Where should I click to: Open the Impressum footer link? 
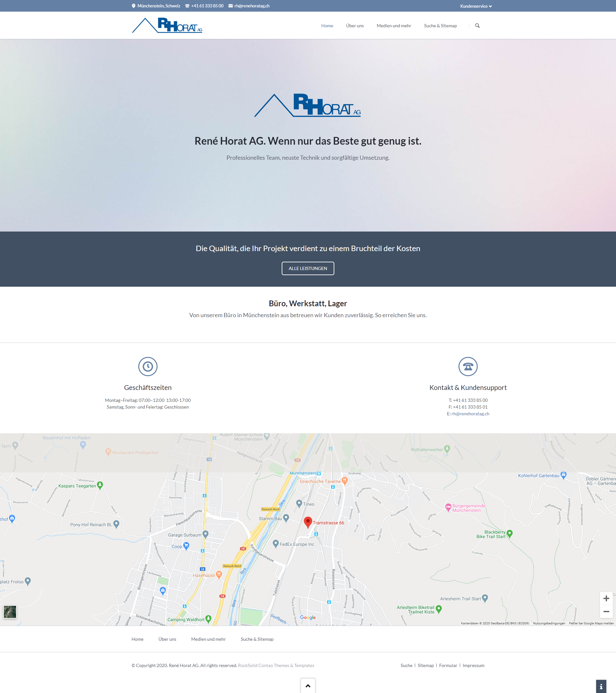point(473,665)
